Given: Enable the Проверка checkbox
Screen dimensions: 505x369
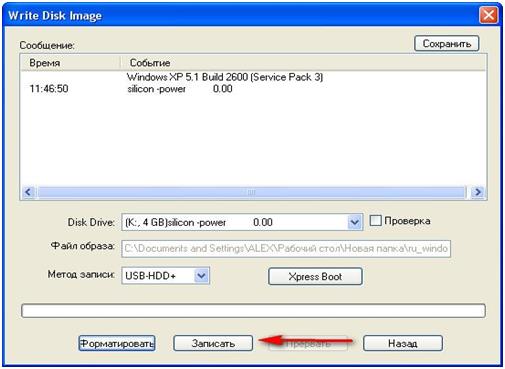Looking at the screenshot, I should (375, 221).
